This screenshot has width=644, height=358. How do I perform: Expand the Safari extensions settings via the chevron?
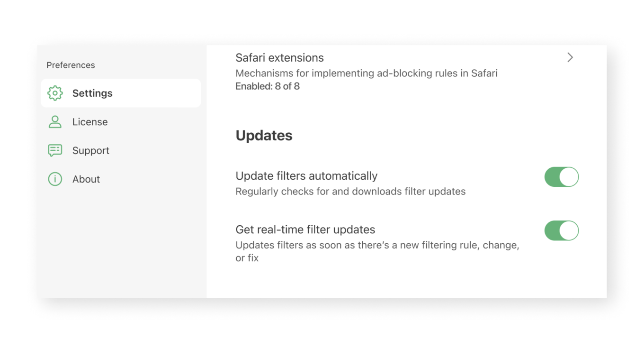[570, 57]
